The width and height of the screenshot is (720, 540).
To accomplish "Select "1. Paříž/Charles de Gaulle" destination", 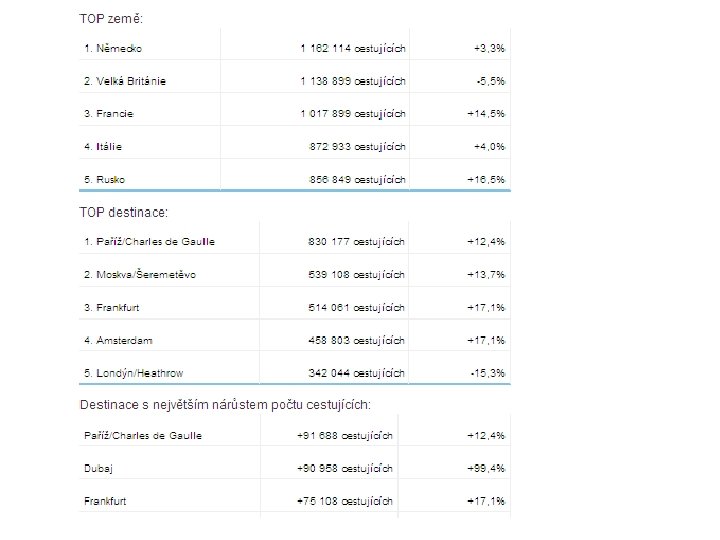I will coord(149,242).
